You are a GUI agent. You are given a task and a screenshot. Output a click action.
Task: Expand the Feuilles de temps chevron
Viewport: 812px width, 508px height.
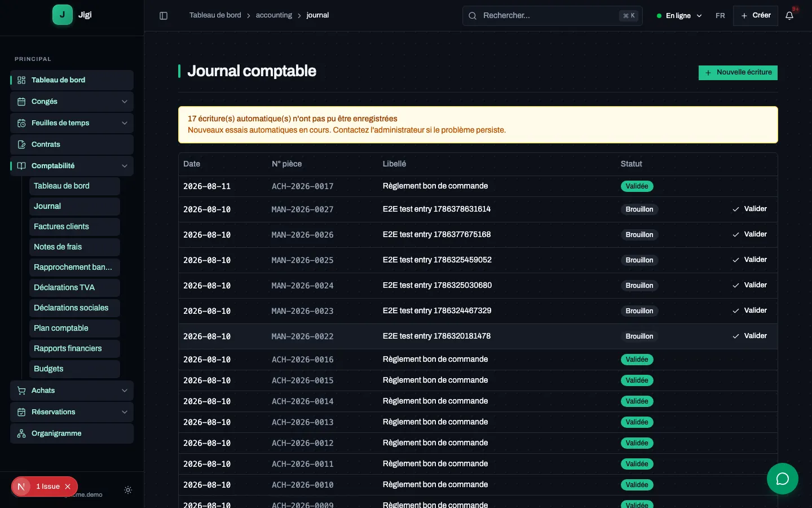[125, 123]
